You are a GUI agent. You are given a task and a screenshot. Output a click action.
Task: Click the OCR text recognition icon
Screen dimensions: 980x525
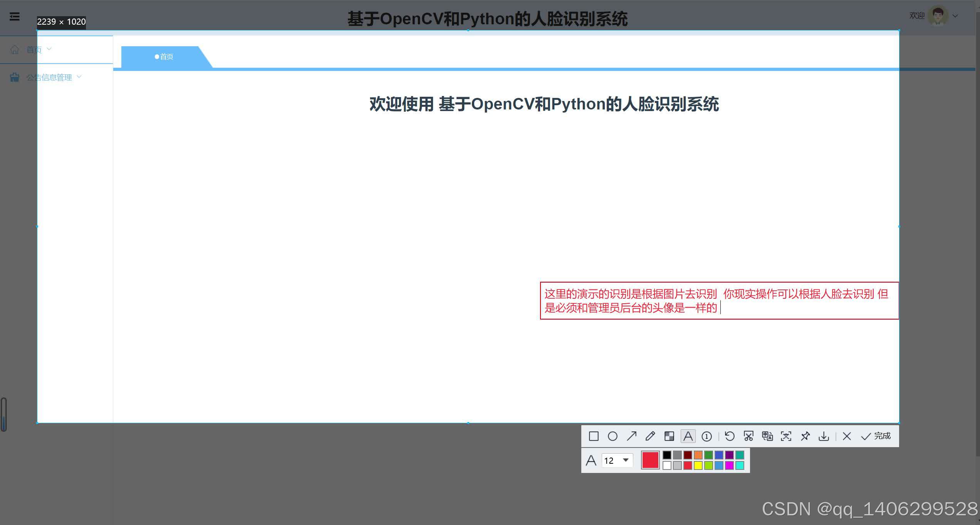(786, 436)
